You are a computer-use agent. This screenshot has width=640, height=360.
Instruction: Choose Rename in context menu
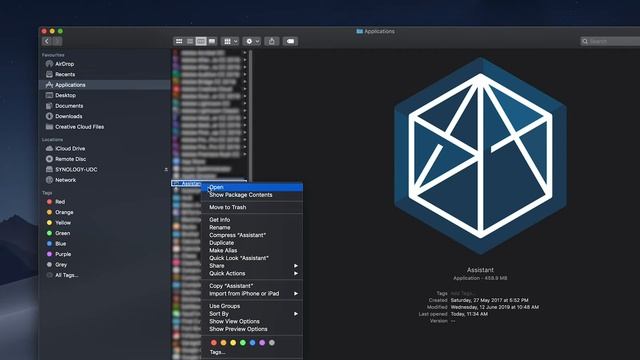click(x=252, y=228)
